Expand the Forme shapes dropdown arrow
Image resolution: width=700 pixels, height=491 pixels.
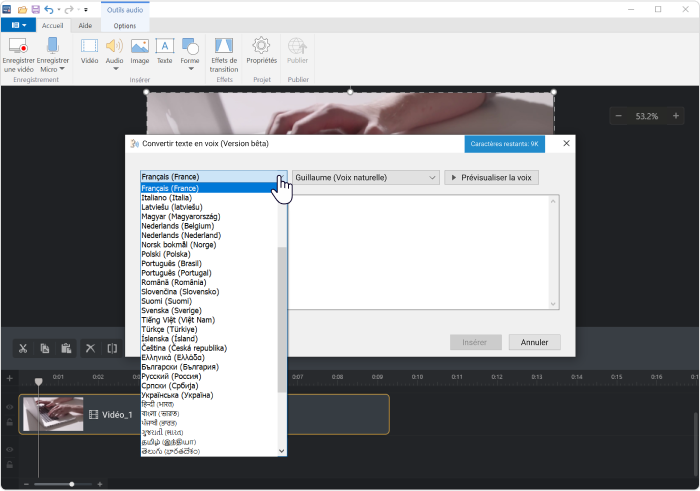191,69
